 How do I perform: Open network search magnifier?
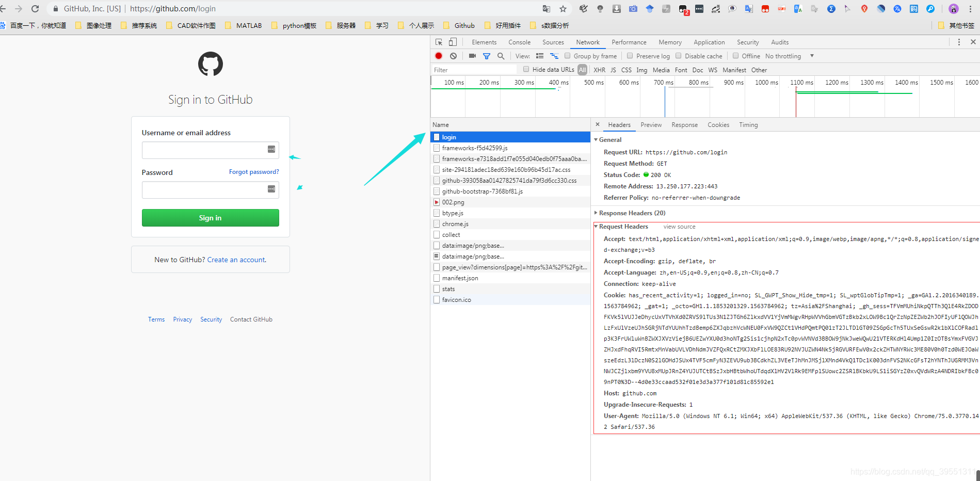pos(501,56)
